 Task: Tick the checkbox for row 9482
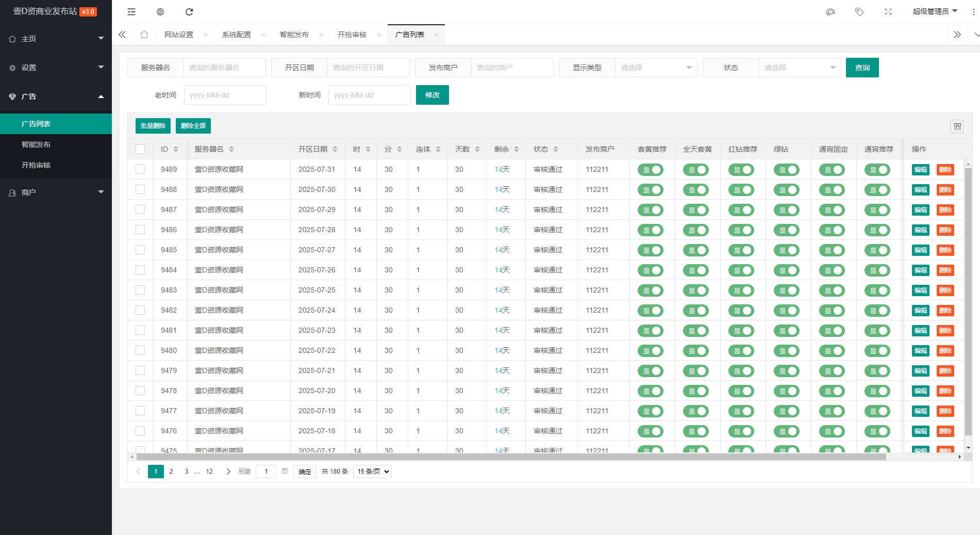(x=140, y=310)
